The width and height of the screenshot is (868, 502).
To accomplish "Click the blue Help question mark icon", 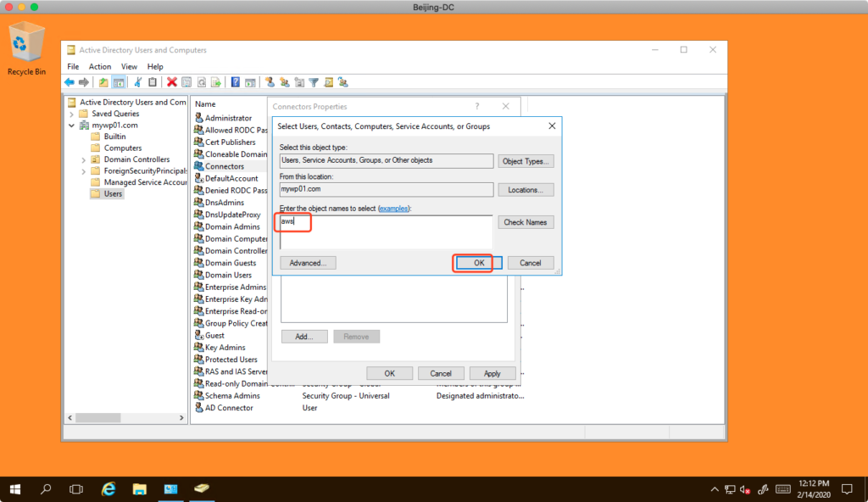I will coord(236,82).
